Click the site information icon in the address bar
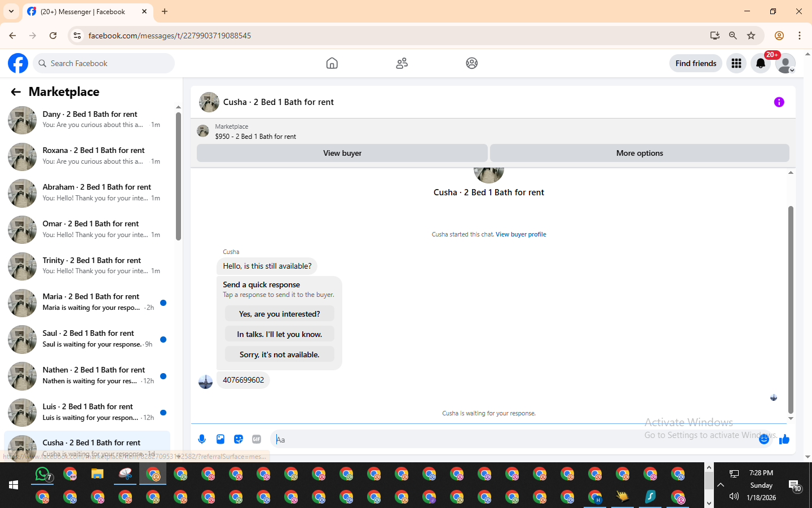The image size is (812, 508). (77, 36)
